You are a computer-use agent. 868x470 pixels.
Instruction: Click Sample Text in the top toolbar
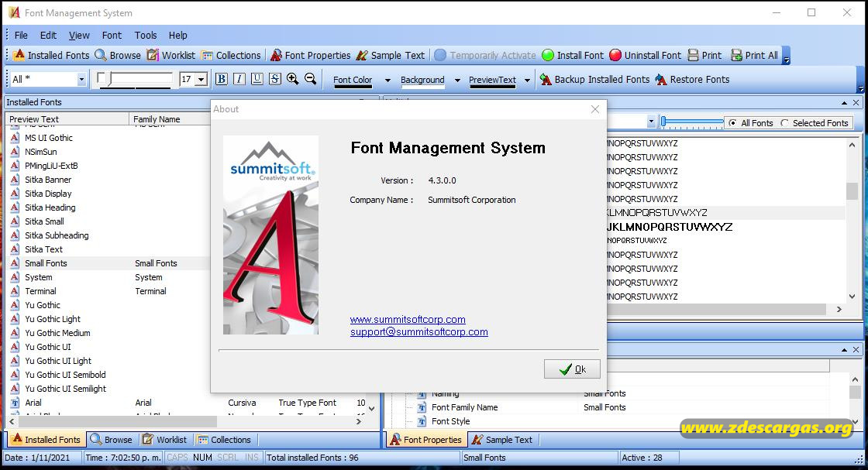391,55
